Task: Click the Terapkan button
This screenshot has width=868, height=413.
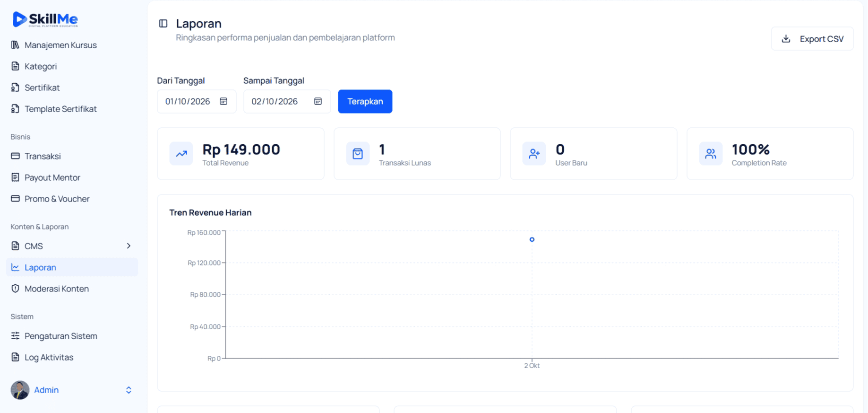Action: (365, 101)
